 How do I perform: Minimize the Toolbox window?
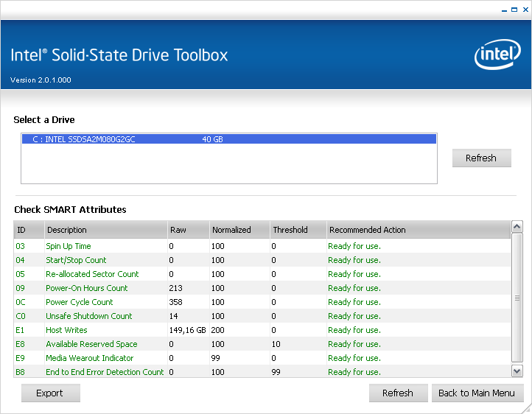[504, 10]
